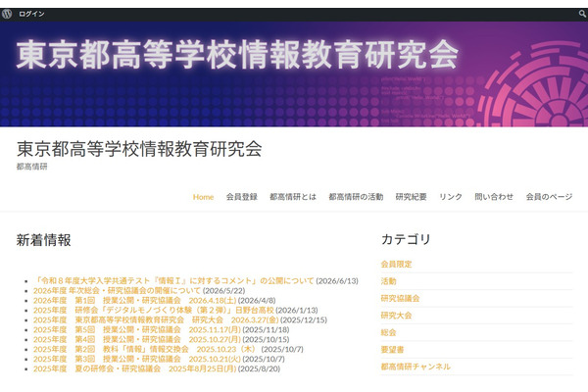Select the 会員限定 category

coord(396,264)
